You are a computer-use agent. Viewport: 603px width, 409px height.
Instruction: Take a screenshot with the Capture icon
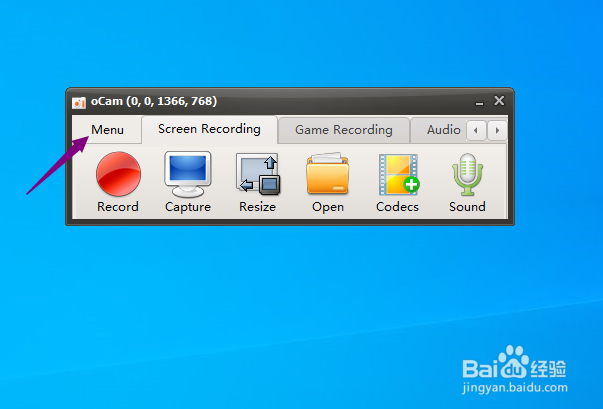(x=188, y=181)
